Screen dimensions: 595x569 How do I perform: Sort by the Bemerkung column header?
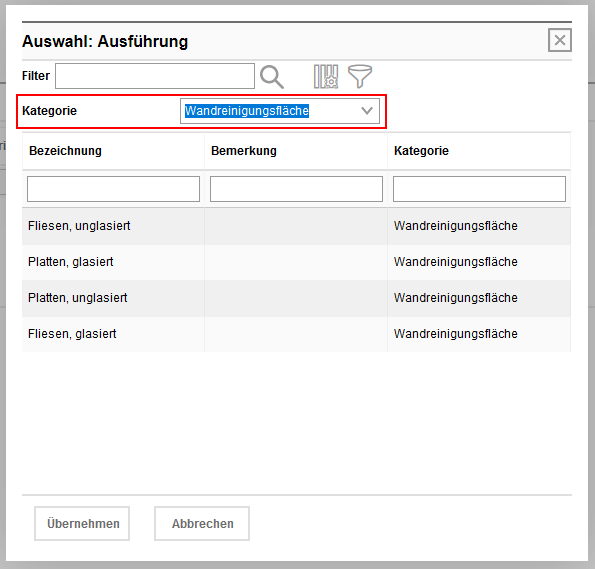coord(244,151)
